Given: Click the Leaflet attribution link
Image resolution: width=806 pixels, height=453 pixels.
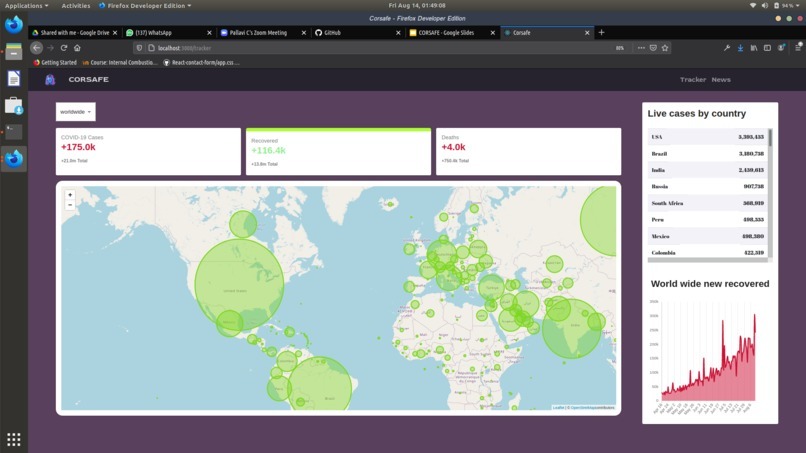Looking at the screenshot, I should (x=558, y=408).
